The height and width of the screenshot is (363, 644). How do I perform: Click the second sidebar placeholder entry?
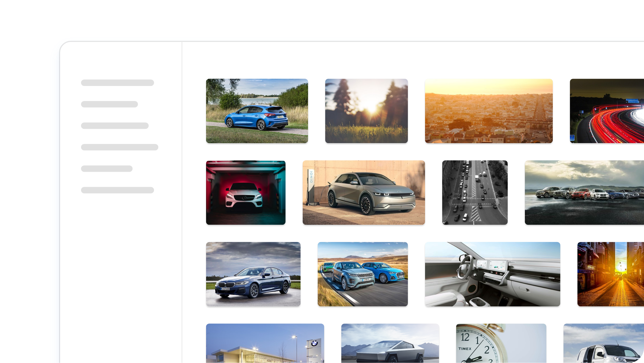tap(109, 104)
